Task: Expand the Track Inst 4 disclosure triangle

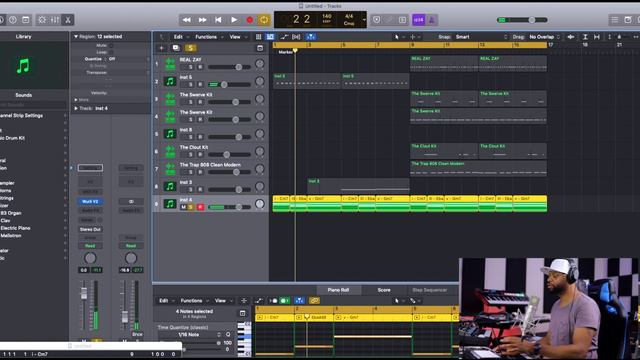Action: (76, 108)
